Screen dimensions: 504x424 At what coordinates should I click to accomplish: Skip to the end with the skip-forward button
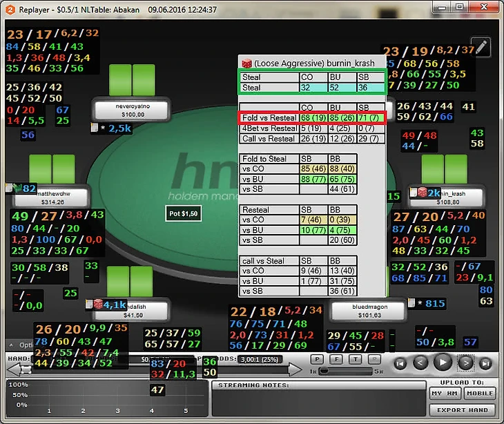coord(485,363)
